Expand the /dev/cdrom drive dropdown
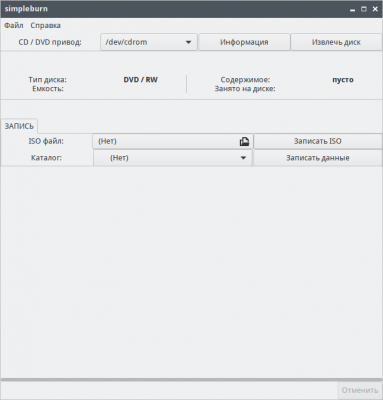The image size is (383, 400). coord(149,42)
